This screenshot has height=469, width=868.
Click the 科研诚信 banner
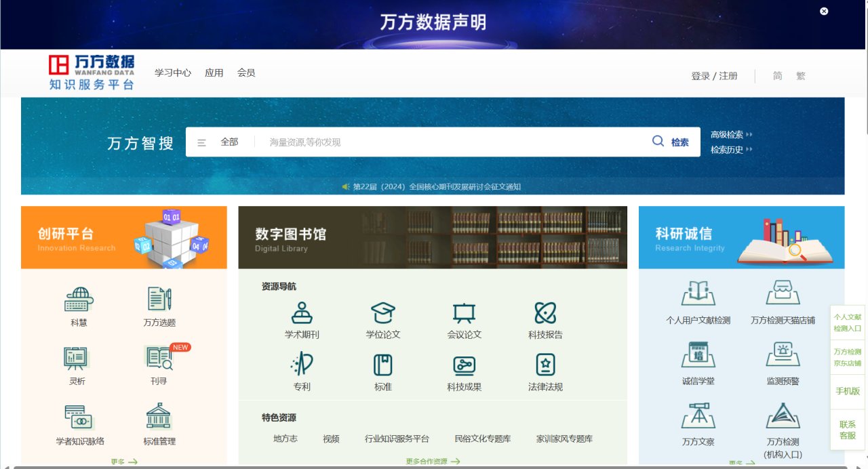pos(741,237)
